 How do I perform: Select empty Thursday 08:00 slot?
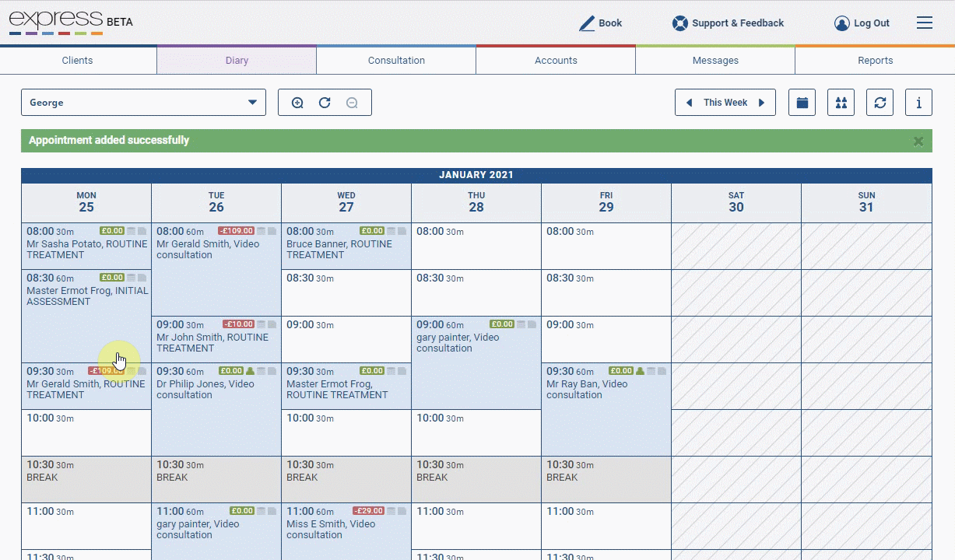point(476,247)
